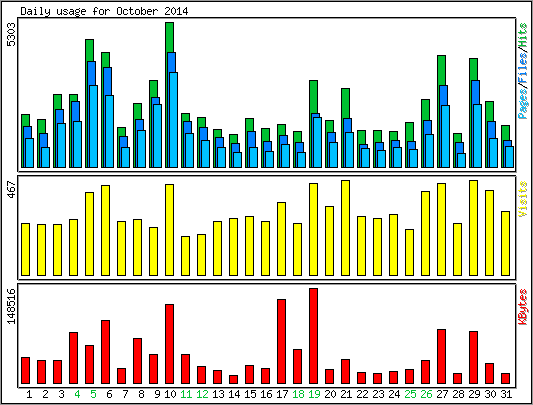Click the green day 4 label
The width and height of the screenshot is (533, 405).
[x=77, y=394]
